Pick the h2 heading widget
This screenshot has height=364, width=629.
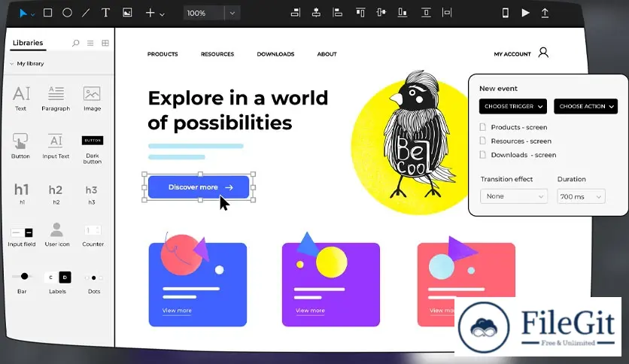click(56, 194)
